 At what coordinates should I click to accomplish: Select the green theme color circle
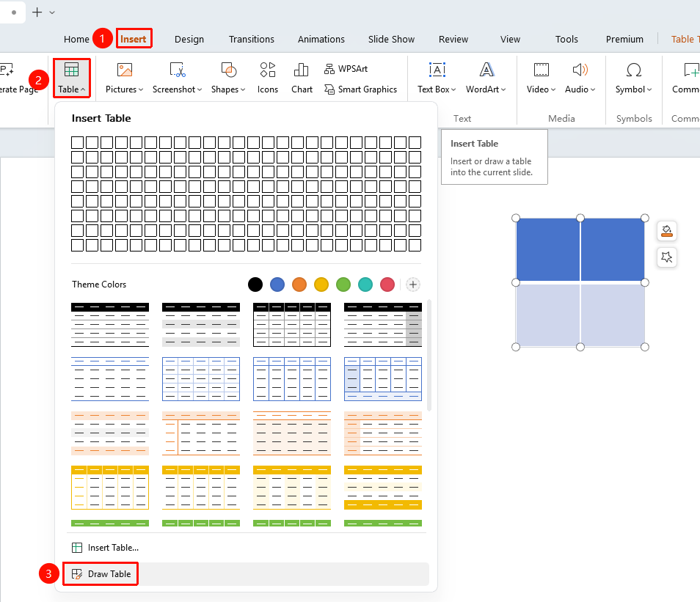(343, 285)
